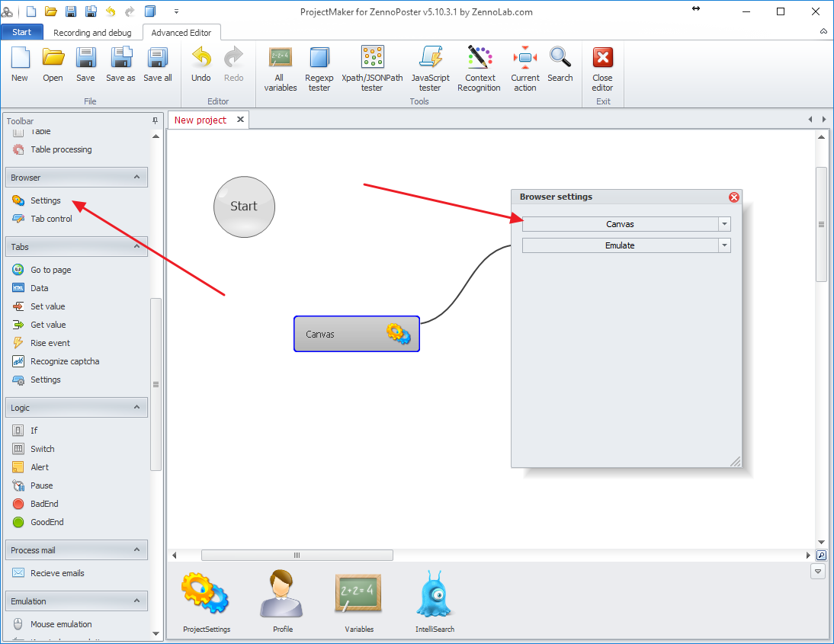The width and height of the screenshot is (834, 644).
Task: Collapse the Tabs group
Action: click(136, 246)
